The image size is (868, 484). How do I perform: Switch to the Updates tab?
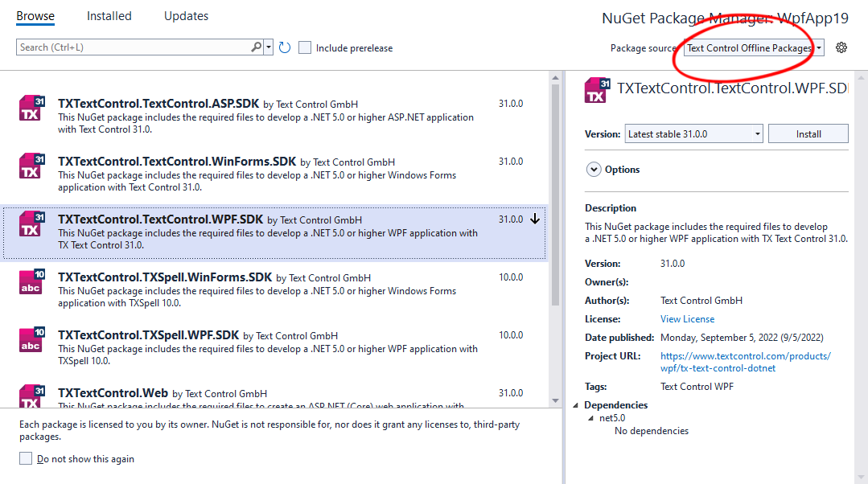(x=186, y=16)
